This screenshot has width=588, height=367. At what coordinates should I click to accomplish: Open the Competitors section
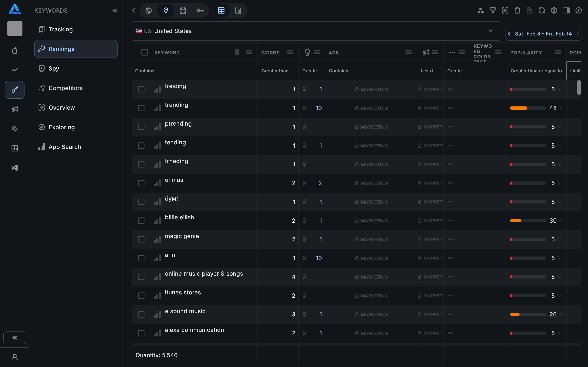point(66,88)
